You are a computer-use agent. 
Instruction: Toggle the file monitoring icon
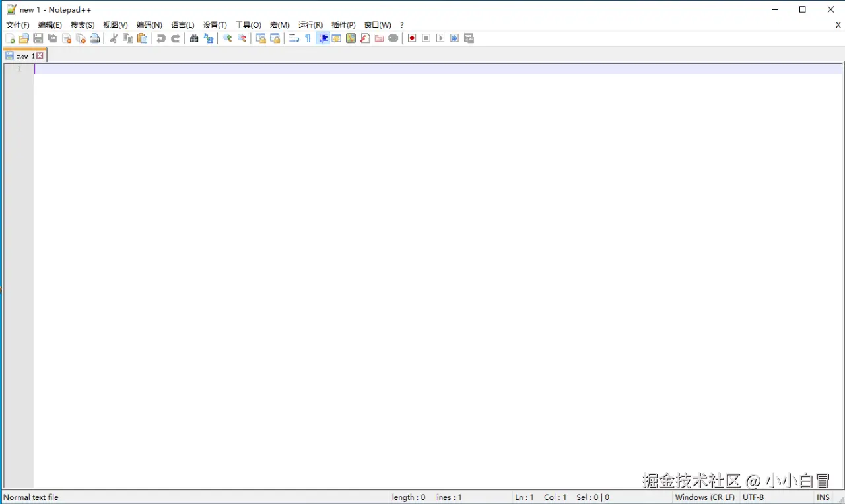pyautogui.click(x=393, y=38)
